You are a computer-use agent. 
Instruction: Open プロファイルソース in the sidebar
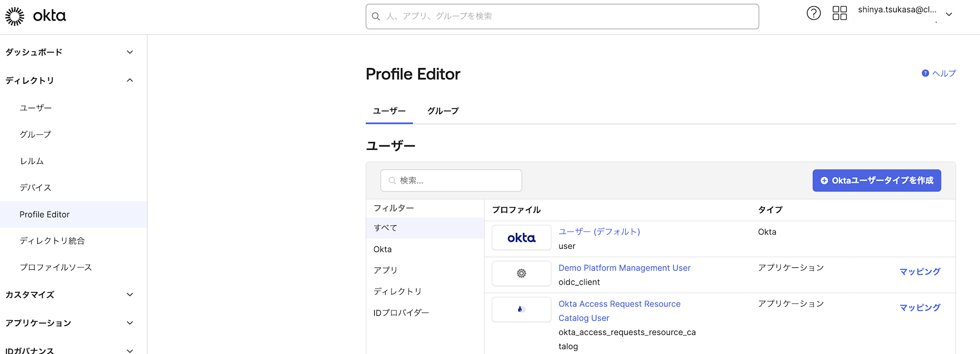(56, 267)
